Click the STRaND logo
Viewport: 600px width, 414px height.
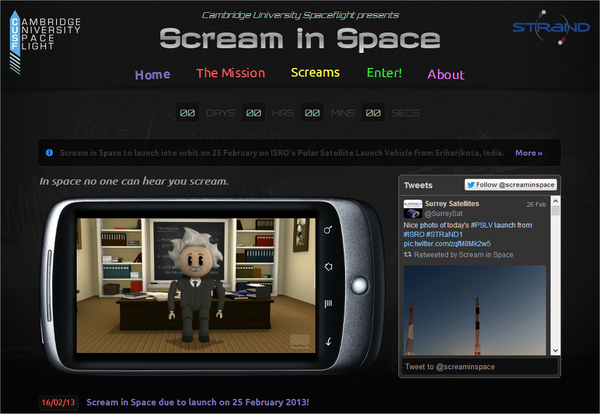[x=551, y=28]
